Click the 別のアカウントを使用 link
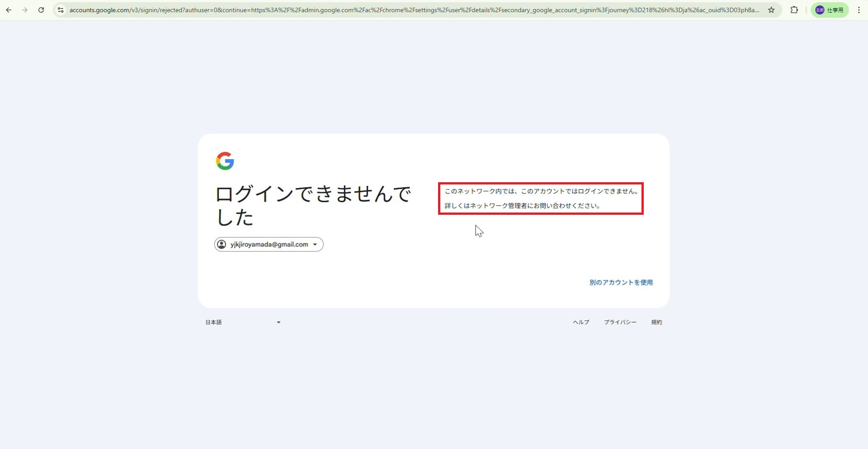The width and height of the screenshot is (868, 449). (621, 283)
